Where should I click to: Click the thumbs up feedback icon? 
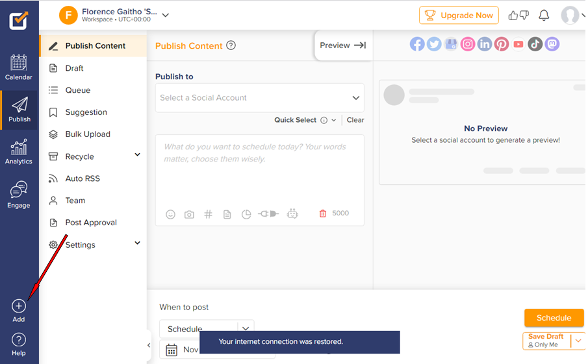pyautogui.click(x=513, y=16)
